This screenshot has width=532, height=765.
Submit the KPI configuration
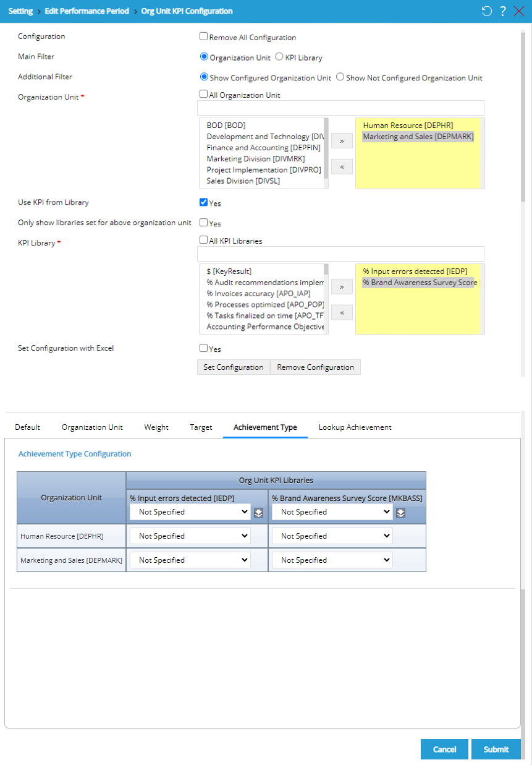coord(496,749)
